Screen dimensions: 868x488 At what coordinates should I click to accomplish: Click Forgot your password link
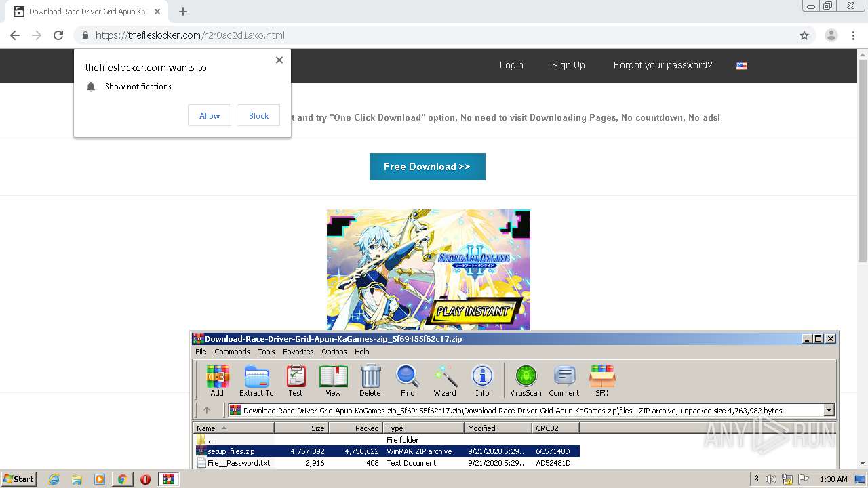(663, 65)
